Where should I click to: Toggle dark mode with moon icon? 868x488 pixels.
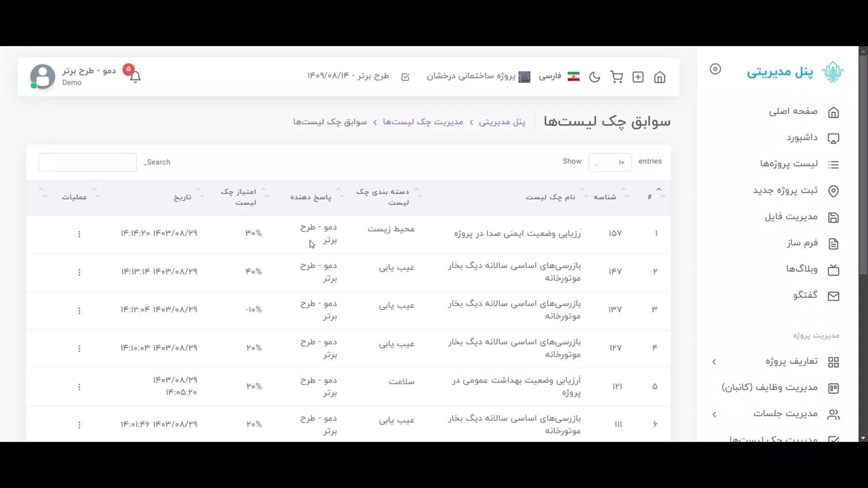pos(595,77)
